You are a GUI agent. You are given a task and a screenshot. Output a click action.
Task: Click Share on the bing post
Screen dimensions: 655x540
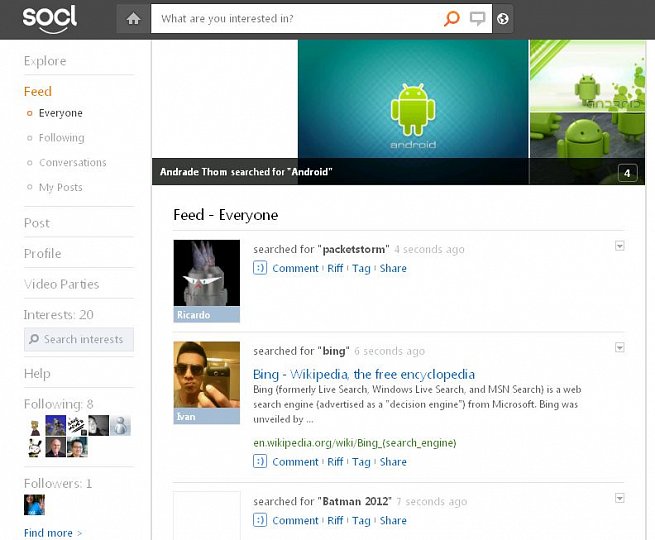pos(393,462)
